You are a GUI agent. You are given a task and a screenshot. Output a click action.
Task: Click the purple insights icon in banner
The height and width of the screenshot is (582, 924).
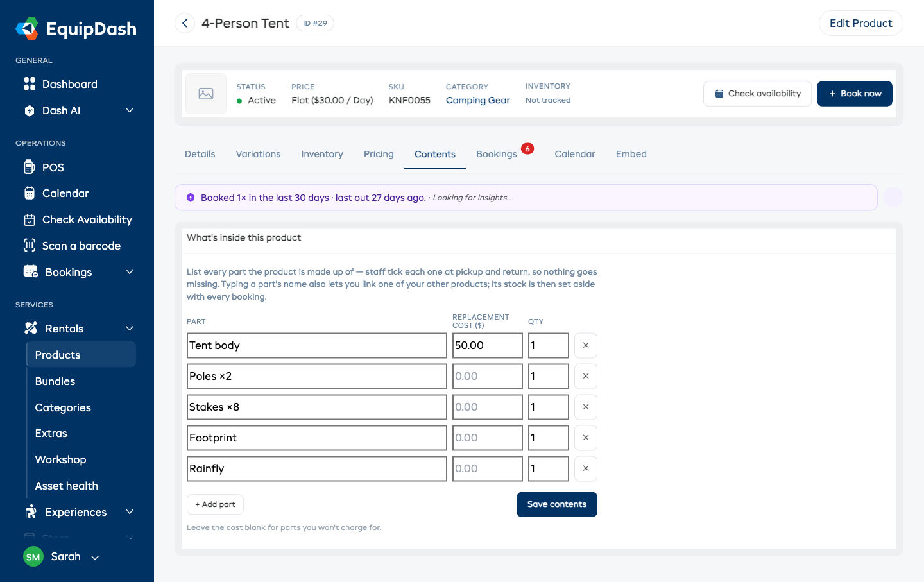tap(191, 198)
